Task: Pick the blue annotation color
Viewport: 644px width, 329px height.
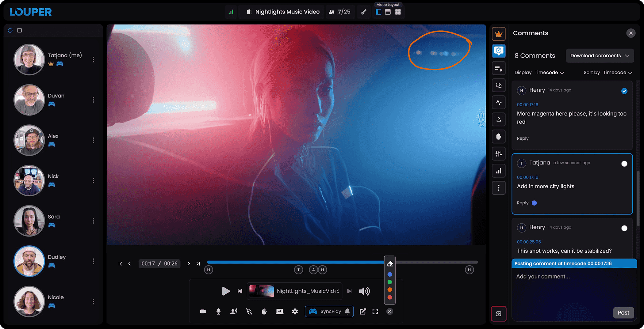Action: 390,274
